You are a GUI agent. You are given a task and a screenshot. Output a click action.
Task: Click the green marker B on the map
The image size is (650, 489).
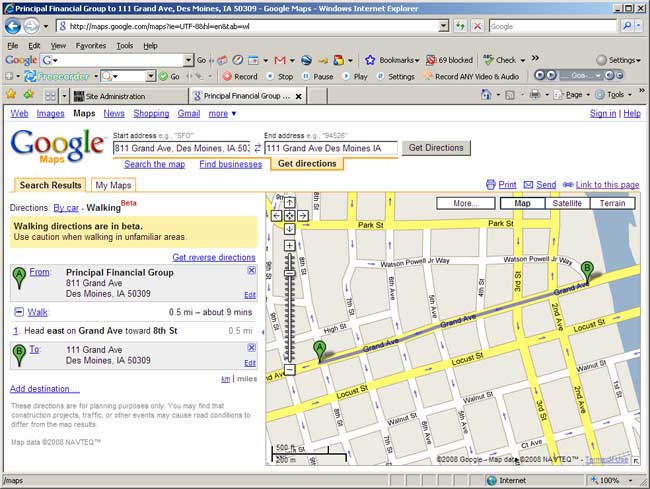point(587,271)
